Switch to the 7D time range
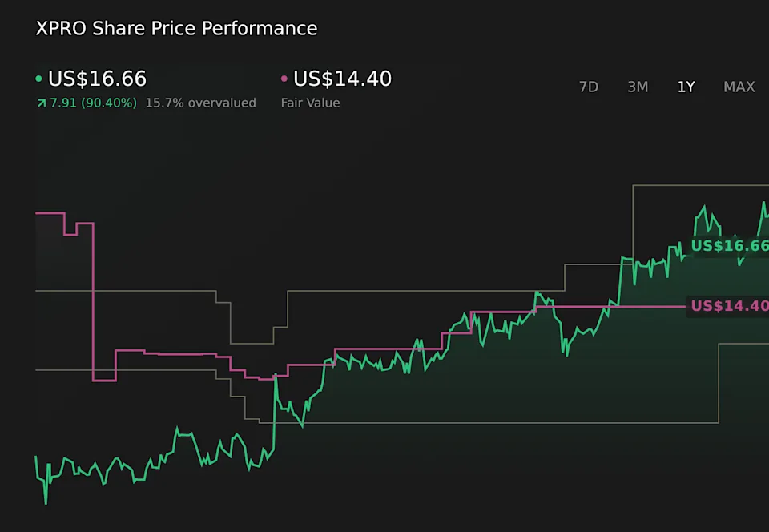Screen dimensions: 769x532 589,87
